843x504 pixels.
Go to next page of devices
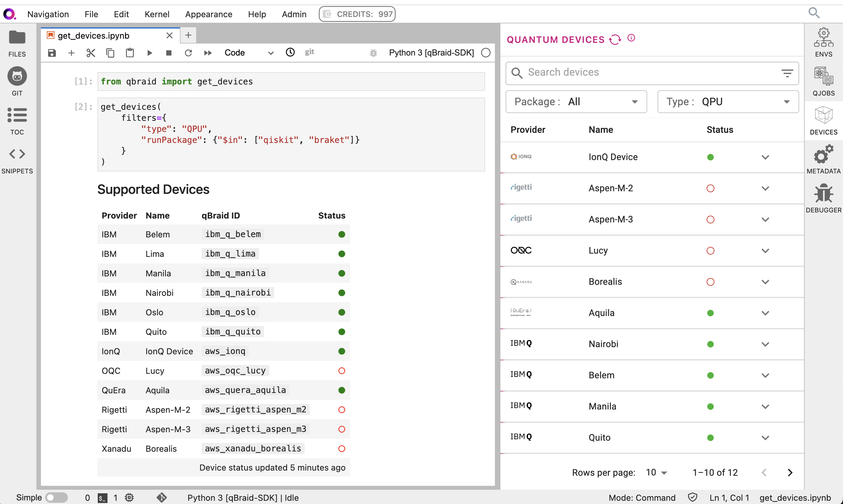pos(790,472)
